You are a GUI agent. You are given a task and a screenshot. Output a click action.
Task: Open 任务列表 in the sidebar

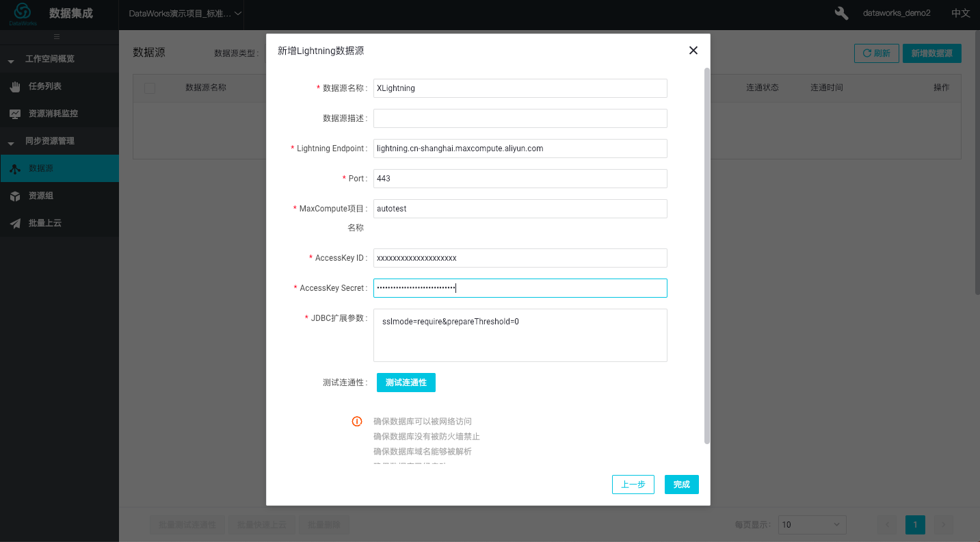tap(59, 86)
